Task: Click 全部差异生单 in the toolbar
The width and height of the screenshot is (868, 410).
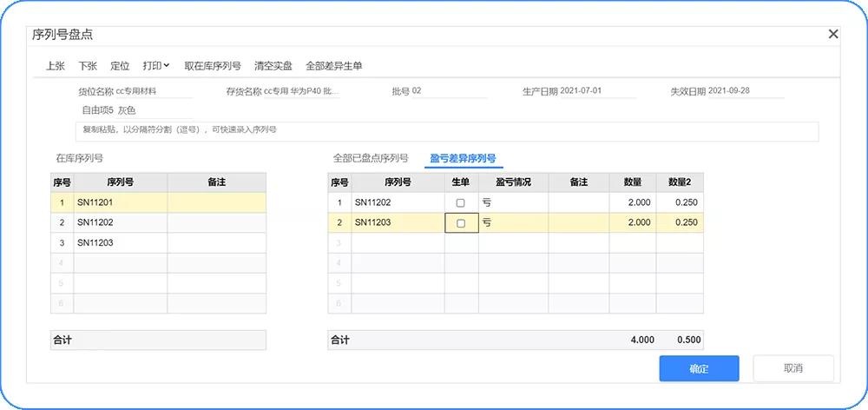Action: pos(334,66)
